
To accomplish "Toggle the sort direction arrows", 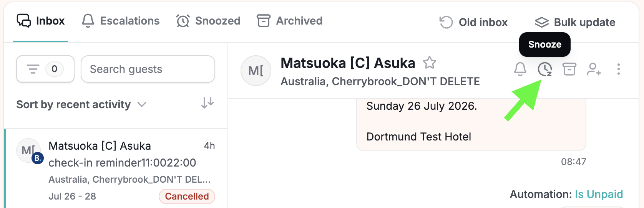I will [x=207, y=103].
